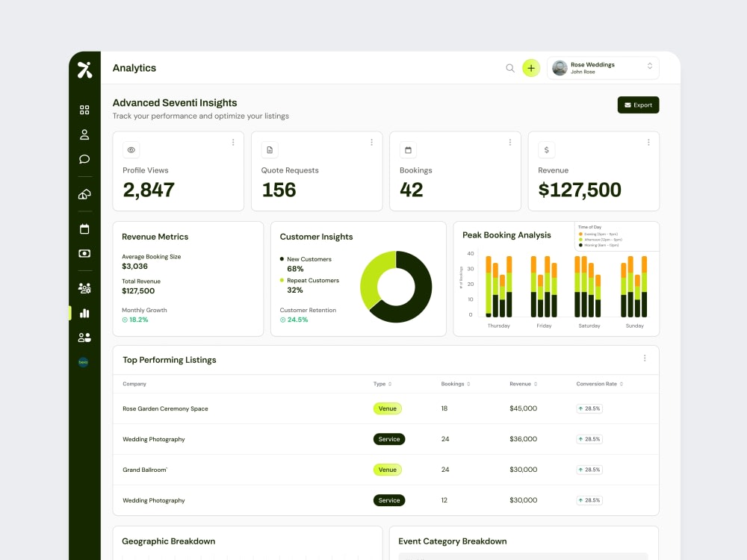
Task: Click the $127,500 Revenue card value
Action: pyautogui.click(x=580, y=190)
